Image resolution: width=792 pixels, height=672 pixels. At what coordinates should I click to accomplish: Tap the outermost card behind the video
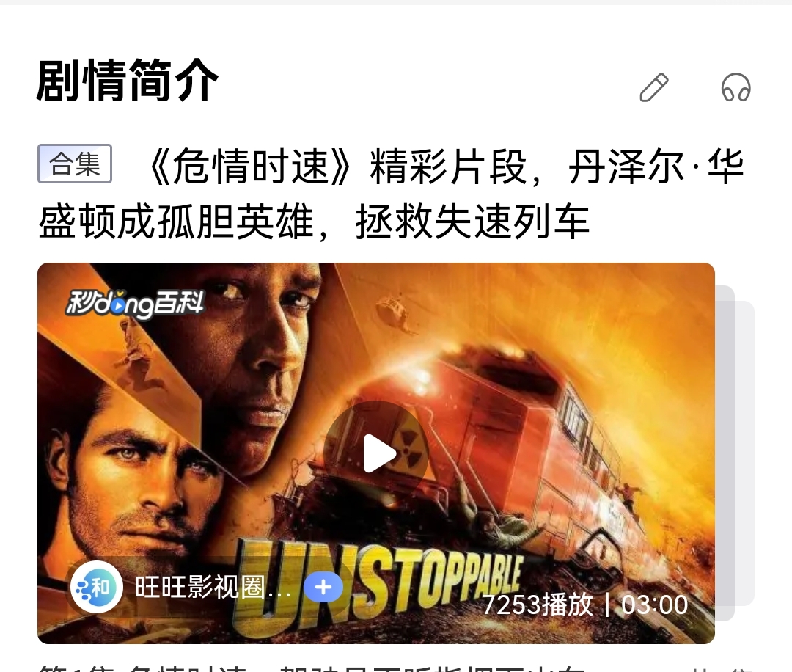point(744,453)
